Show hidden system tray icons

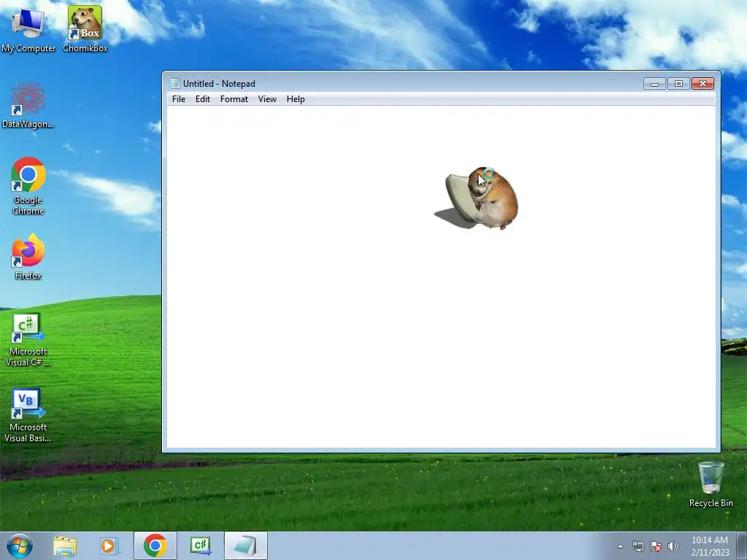click(620, 546)
